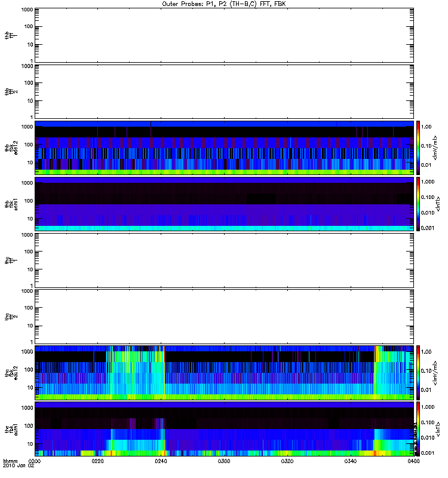The width and height of the screenshot is (448, 478).
Task: Click the '2010 Jan 02' date label
Action: tap(19, 465)
